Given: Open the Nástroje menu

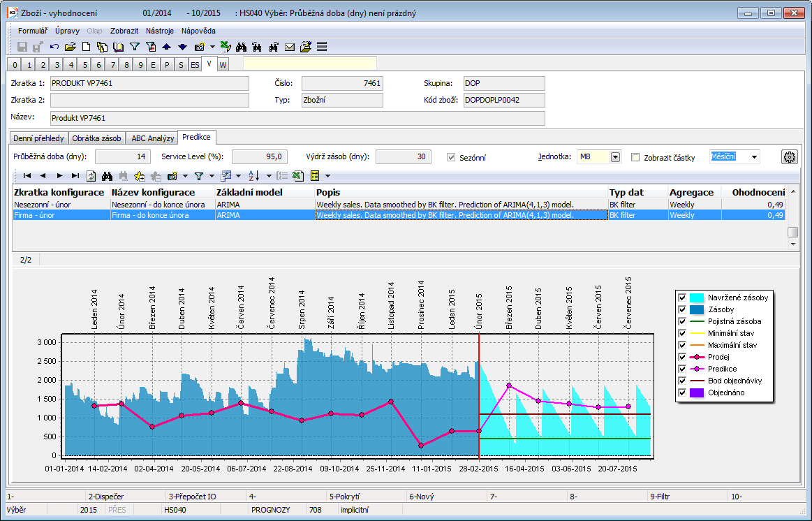Looking at the screenshot, I should (159, 31).
